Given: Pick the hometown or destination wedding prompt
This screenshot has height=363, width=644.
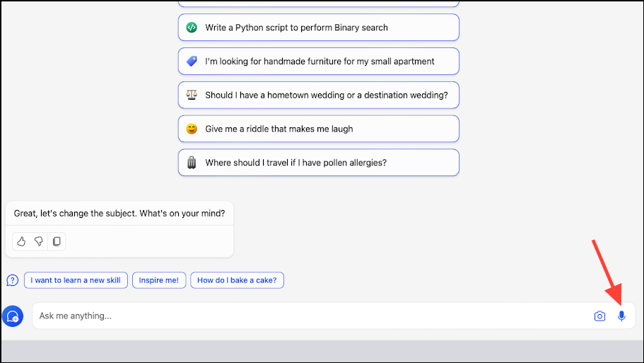Looking at the screenshot, I should point(319,95).
